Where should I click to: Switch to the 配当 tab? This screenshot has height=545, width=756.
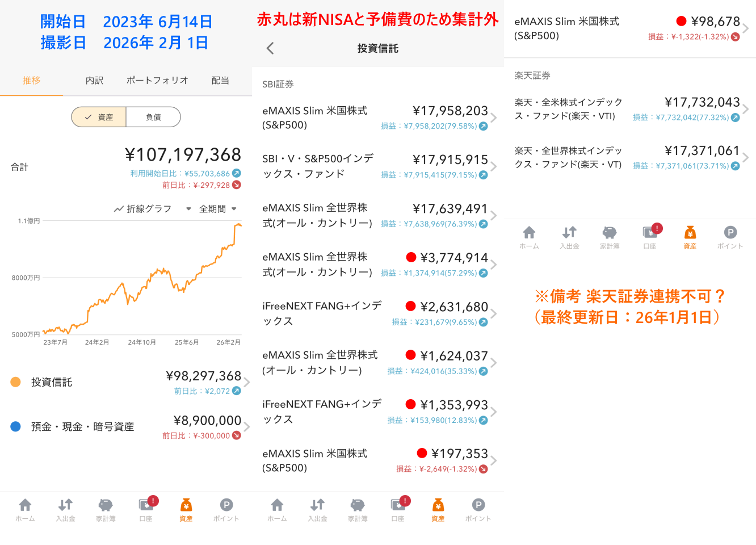(x=220, y=81)
